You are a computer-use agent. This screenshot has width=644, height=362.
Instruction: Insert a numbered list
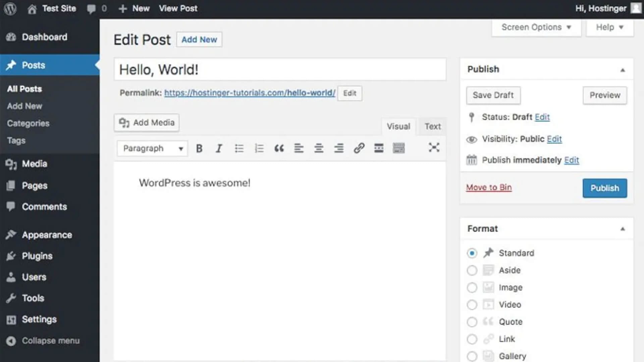click(259, 148)
